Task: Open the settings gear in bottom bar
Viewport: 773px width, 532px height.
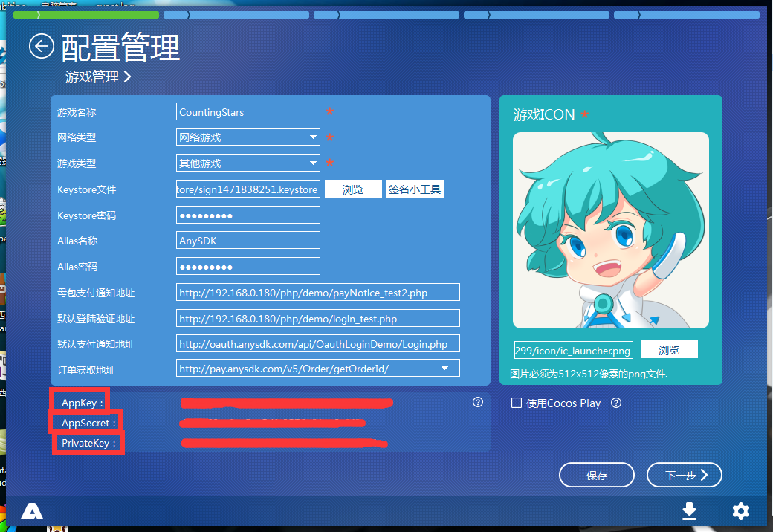Action: [x=740, y=511]
